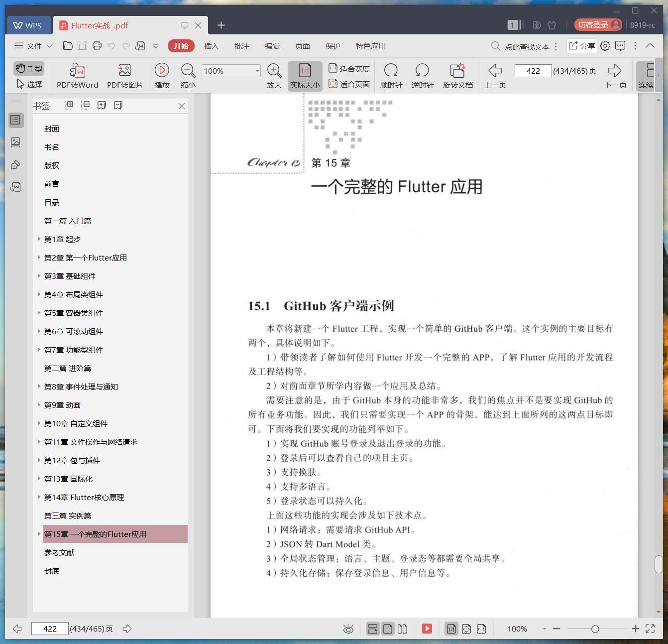Click the previous page arrow in status bar

point(17,629)
